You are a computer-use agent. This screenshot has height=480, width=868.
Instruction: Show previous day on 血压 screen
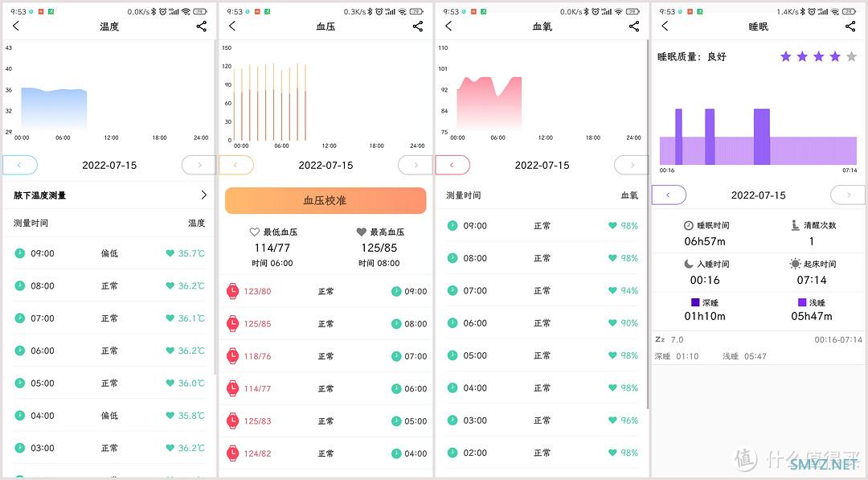click(x=236, y=165)
